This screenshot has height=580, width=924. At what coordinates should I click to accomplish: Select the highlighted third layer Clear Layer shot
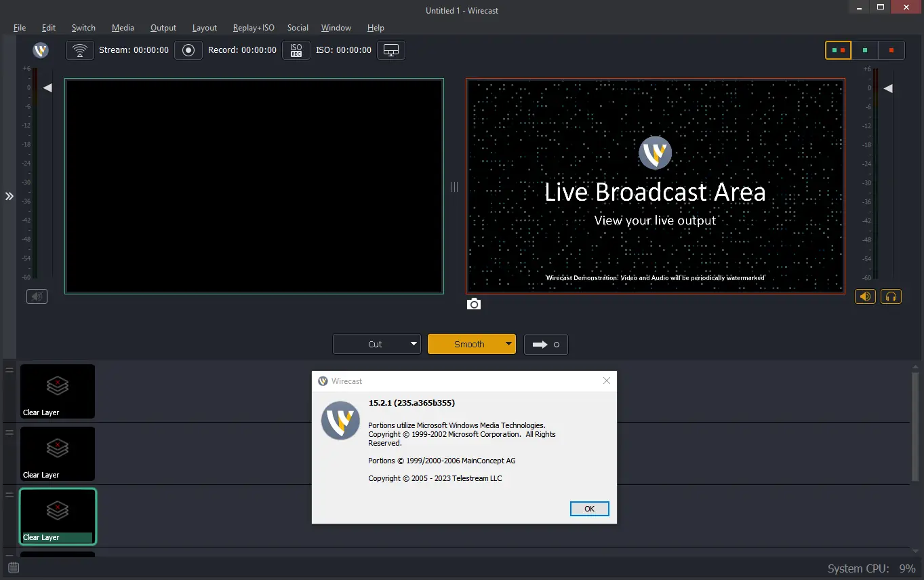58,516
